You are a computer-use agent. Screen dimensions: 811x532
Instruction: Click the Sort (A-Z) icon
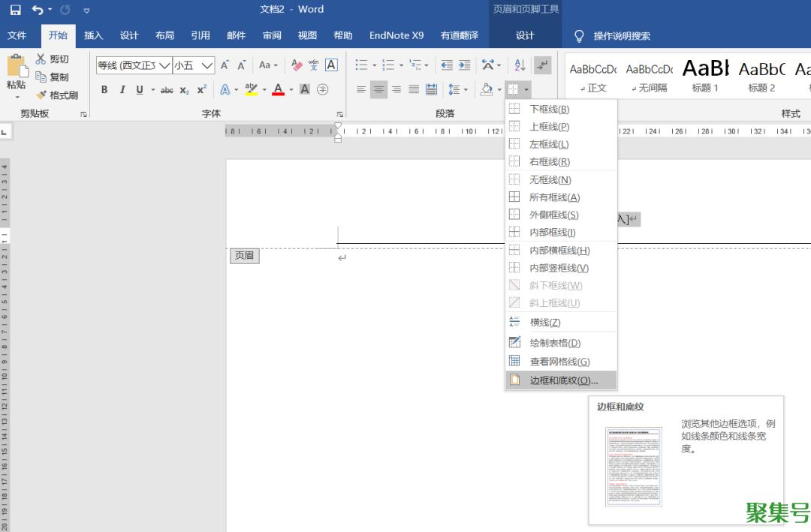pos(520,65)
